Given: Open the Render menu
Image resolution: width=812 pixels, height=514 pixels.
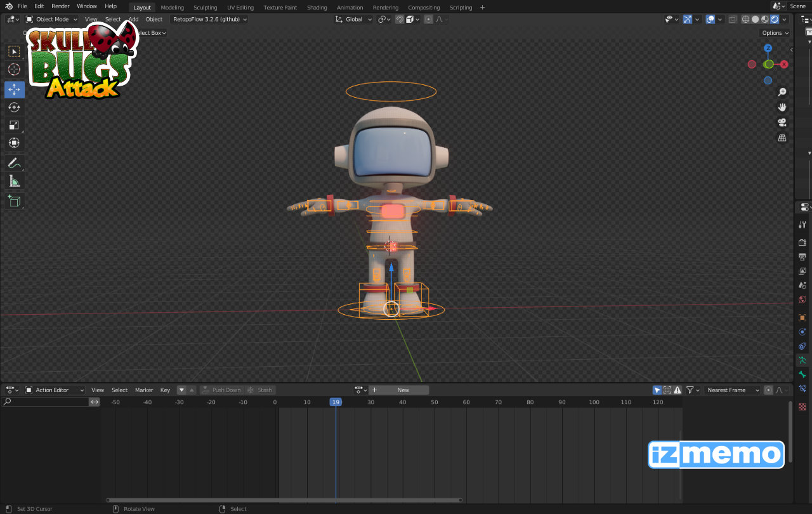Looking at the screenshot, I should click(60, 6).
